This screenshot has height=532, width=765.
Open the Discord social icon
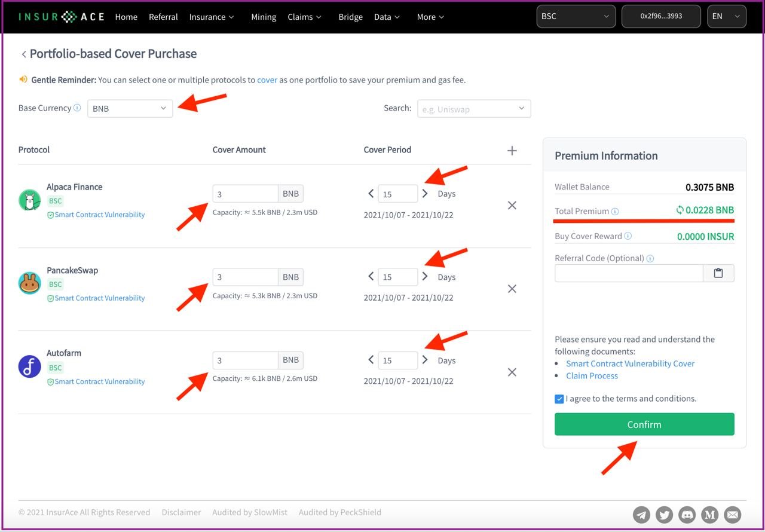point(687,514)
